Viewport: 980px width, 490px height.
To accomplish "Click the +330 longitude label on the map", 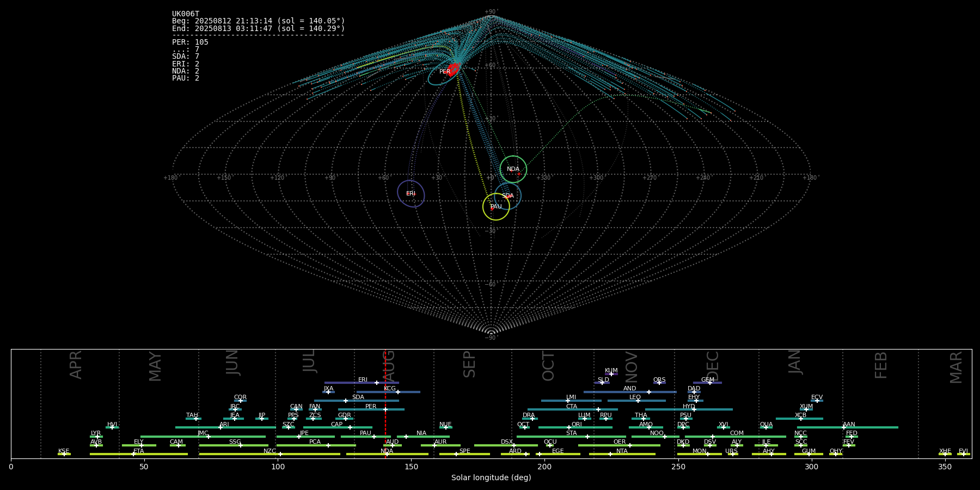I will [543, 178].
